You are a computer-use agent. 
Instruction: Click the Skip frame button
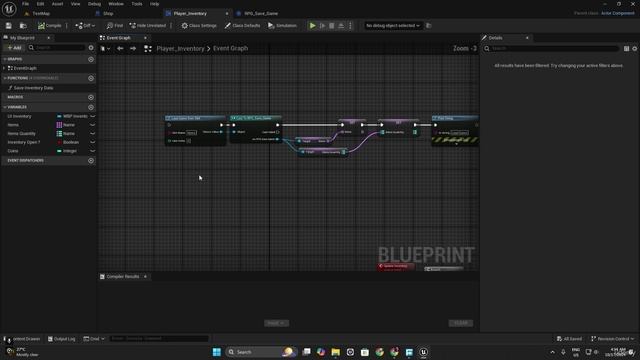[x=322, y=26]
